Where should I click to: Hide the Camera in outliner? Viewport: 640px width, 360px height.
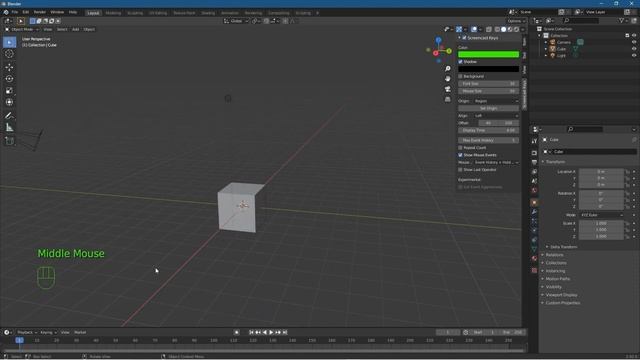pyautogui.click(x=634, y=42)
